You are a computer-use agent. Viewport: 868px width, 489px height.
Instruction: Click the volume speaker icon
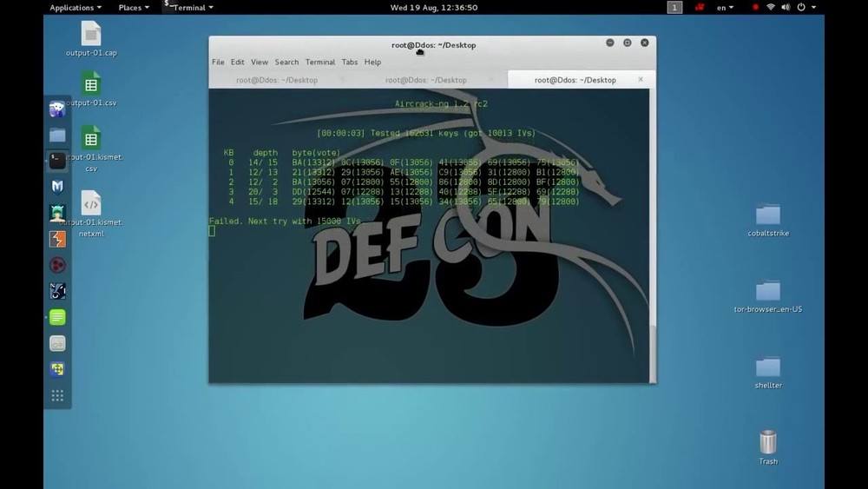coord(786,7)
